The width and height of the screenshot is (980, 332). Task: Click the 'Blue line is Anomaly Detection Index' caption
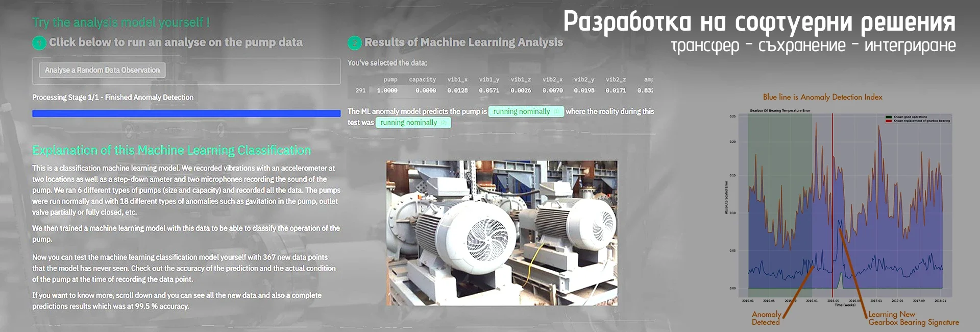coord(822,97)
